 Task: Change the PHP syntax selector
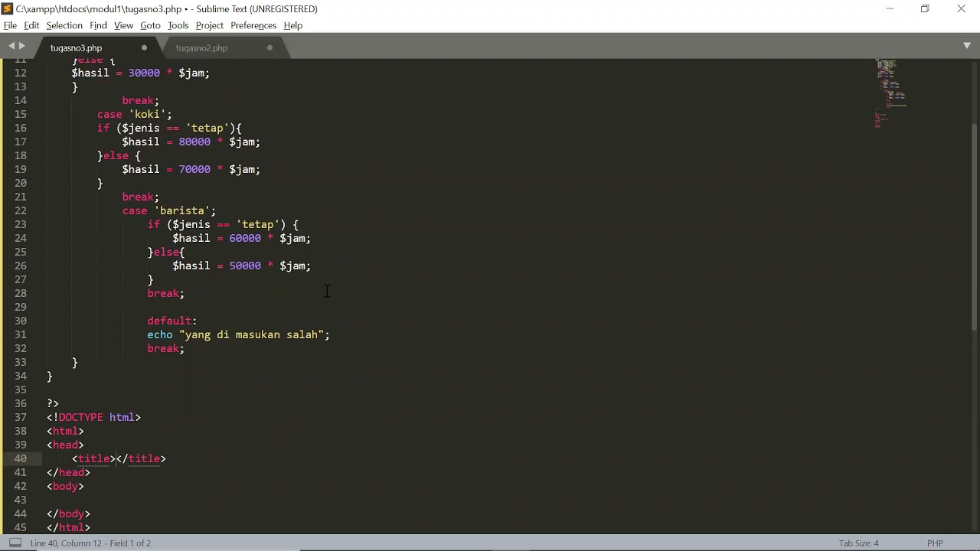[935, 543]
